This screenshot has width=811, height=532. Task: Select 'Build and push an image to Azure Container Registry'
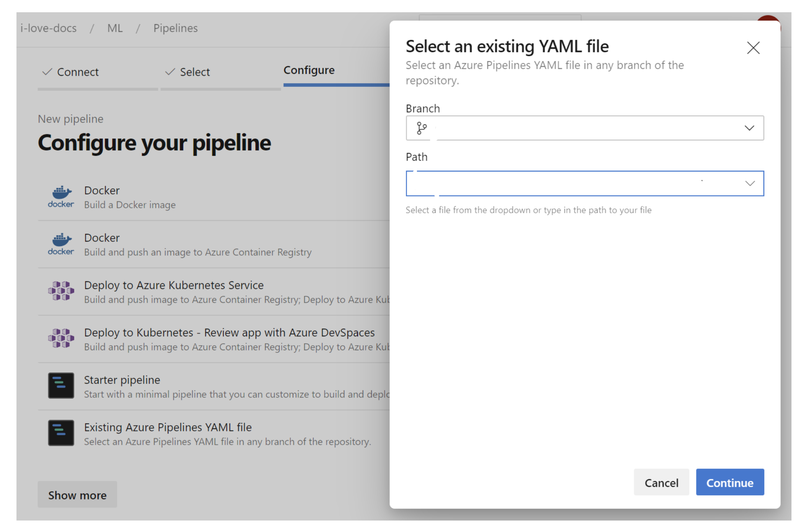[198, 252]
